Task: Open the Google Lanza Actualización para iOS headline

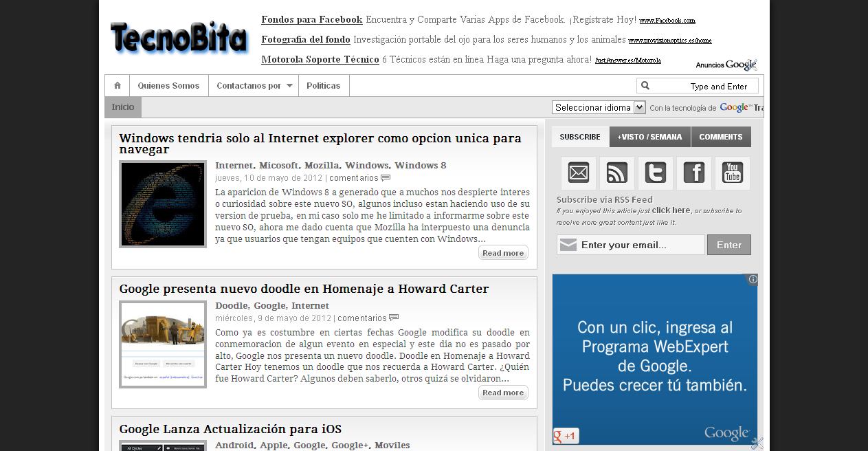Action: tap(230, 429)
